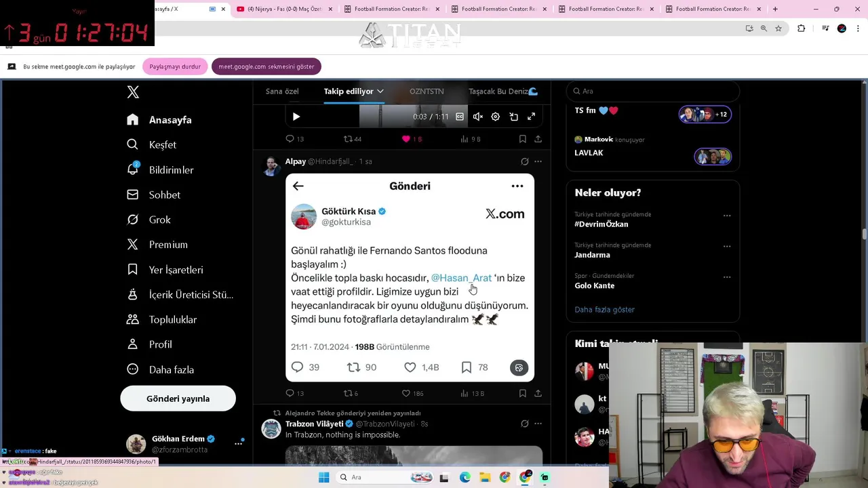Open the X logo home link

coord(133,92)
